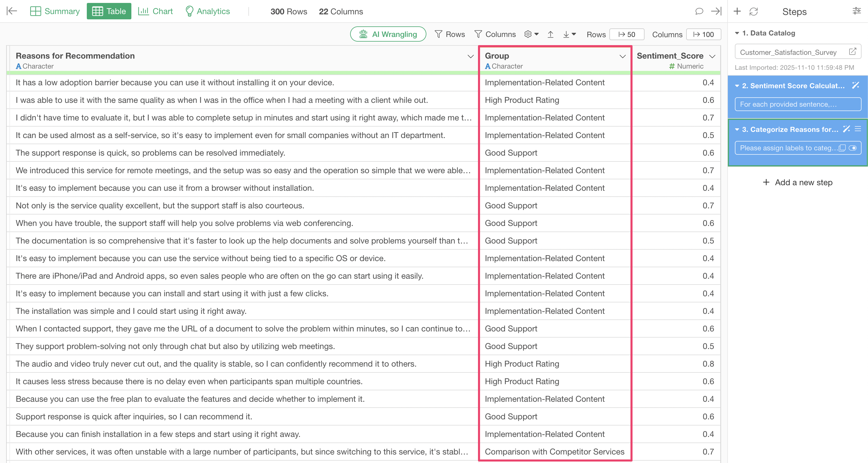This screenshot has height=463, width=868.
Task: Collapse the Data Catalog step
Action: click(737, 33)
